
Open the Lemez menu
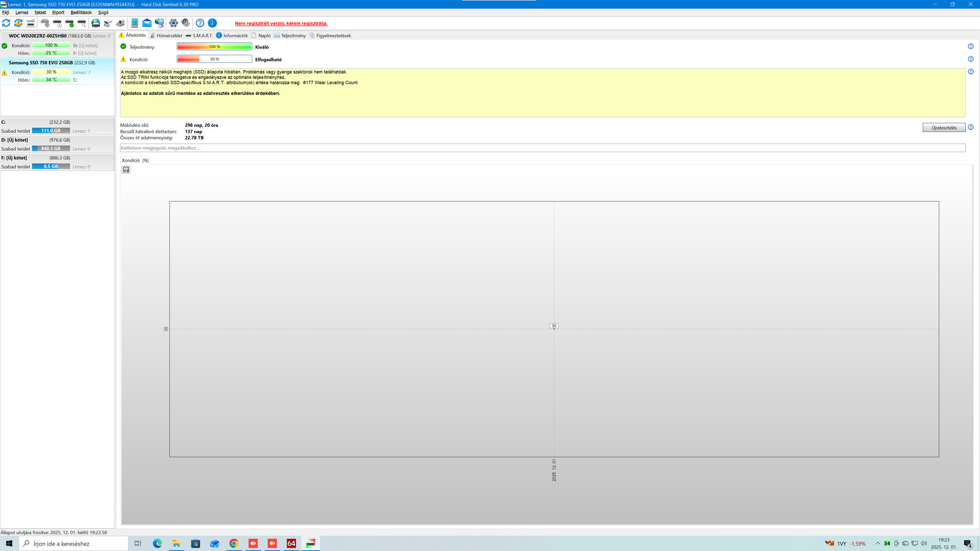(x=22, y=12)
